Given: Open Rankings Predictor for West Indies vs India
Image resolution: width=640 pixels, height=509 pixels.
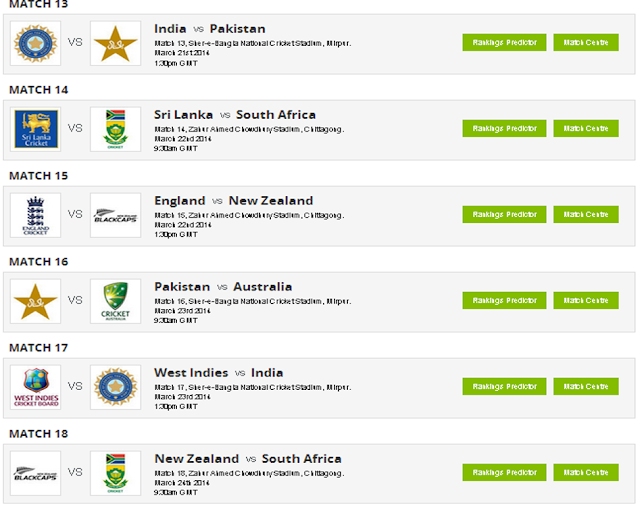Looking at the screenshot, I should click(504, 387).
